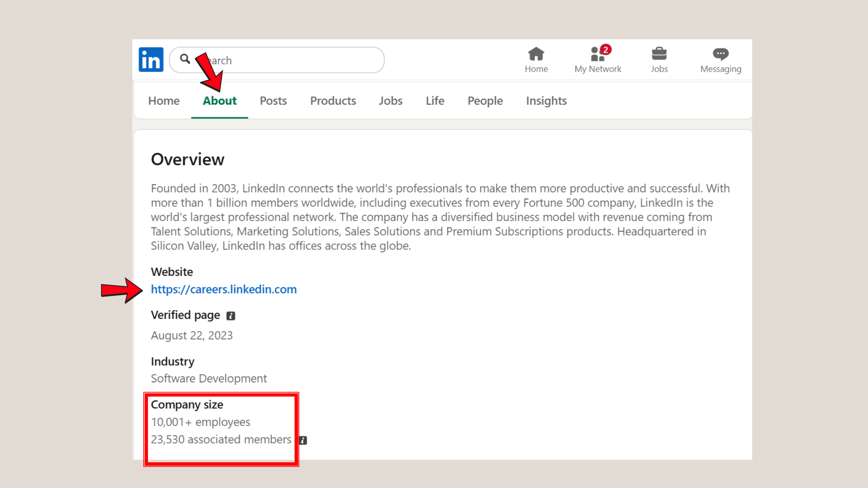Click the search magnifier icon
Image resolution: width=868 pixels, height=488 pixels.
185,59
